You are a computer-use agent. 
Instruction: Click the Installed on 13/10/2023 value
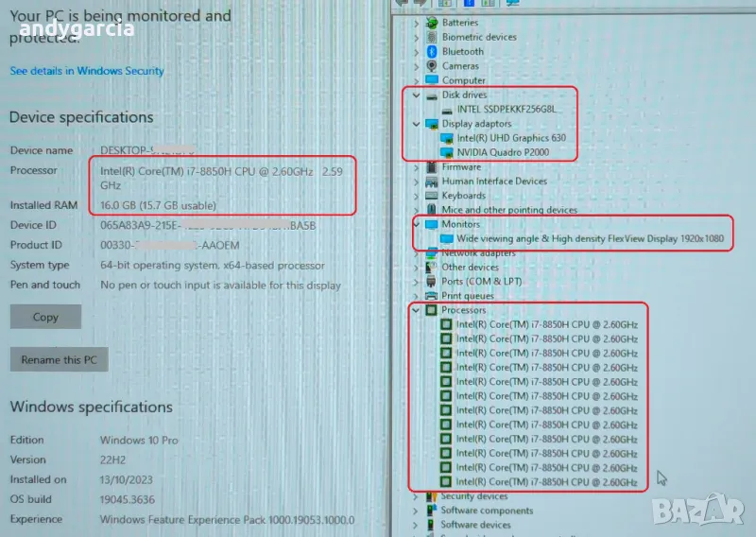click(126, 479)
